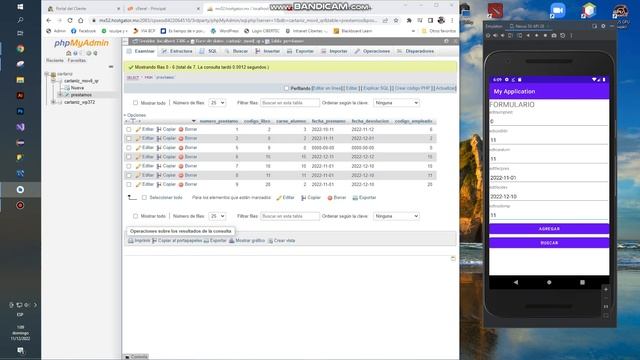Open upper Número de filas dropdown
The height and width of the screenshot is (360, 640).
[217, 103]
